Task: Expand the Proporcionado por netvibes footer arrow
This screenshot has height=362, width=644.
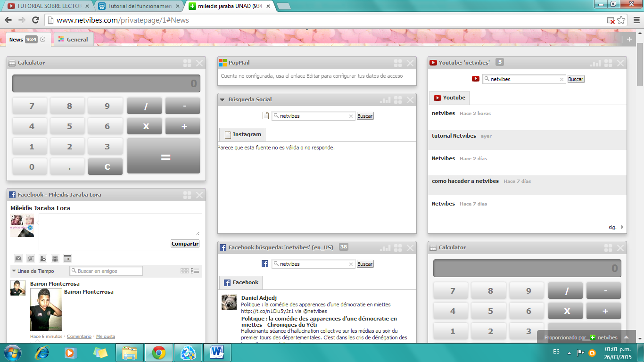Action: pos(626,337)
